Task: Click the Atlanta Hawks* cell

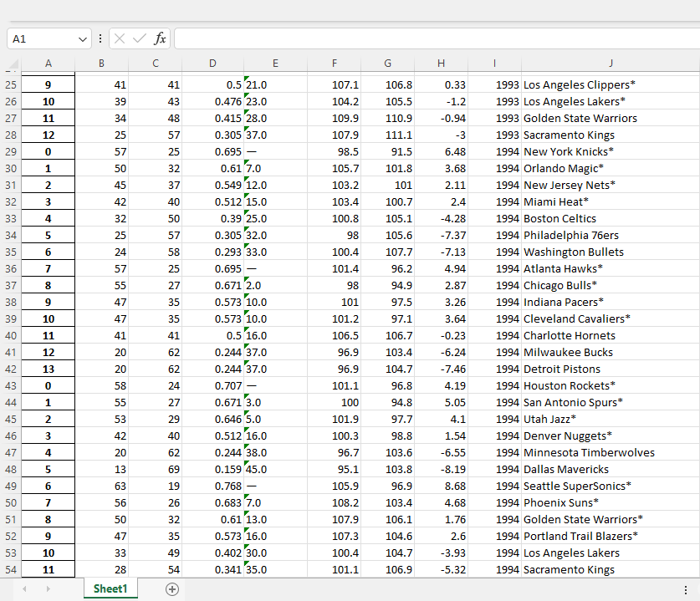Action: tap(611, 268)
